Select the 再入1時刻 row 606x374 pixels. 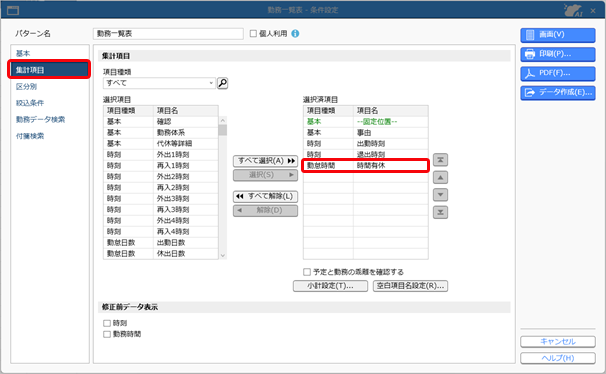(x=161, y=166)
